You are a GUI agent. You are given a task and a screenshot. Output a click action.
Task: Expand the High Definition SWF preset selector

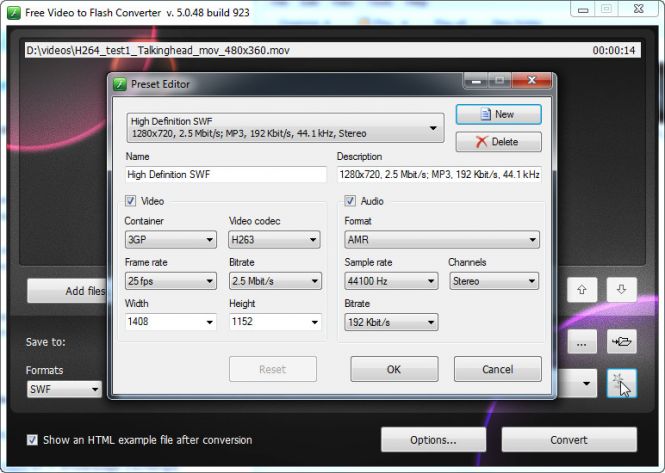click(285, 127)
